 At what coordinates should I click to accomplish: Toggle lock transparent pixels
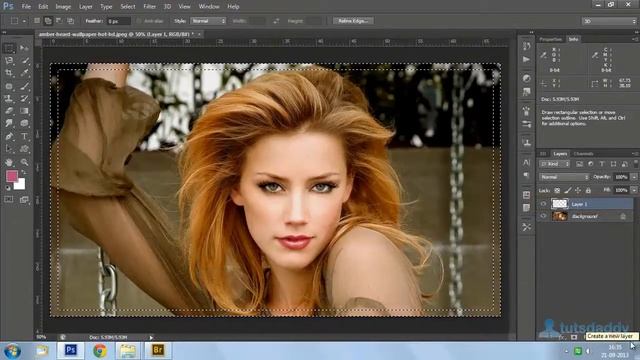tap(557, 190)
